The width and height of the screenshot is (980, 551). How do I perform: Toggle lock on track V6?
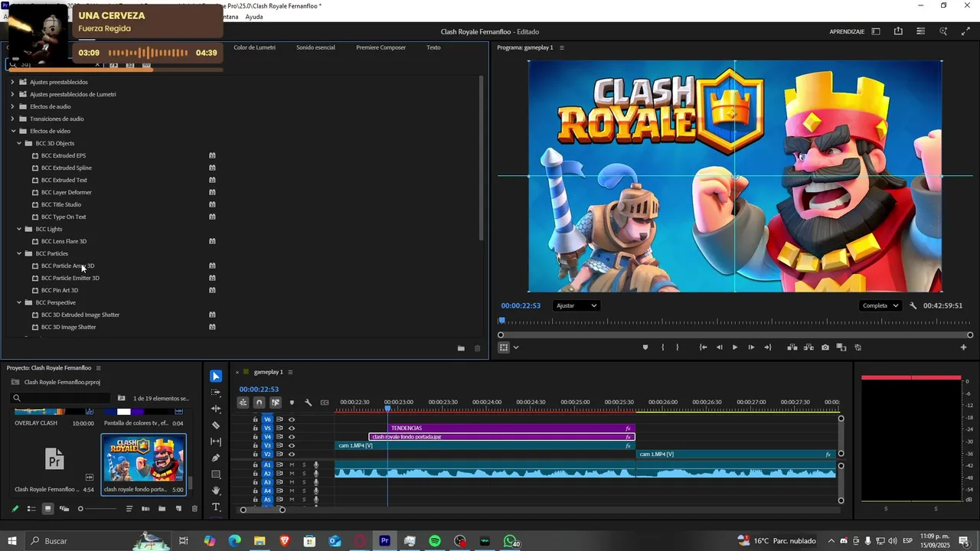point(256,419)
